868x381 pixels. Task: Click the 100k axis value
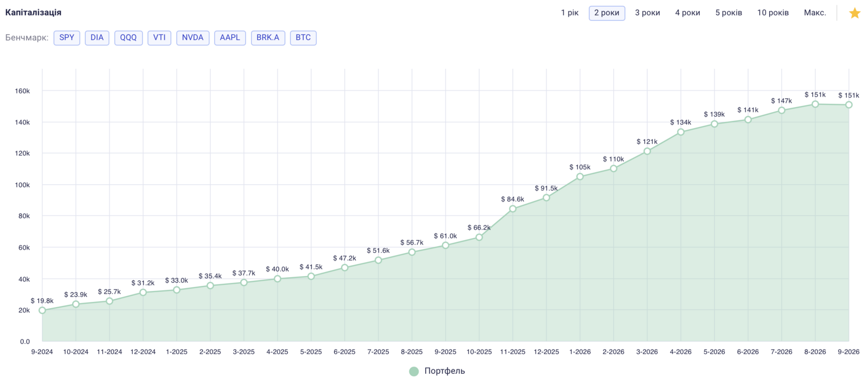point(22,185)
